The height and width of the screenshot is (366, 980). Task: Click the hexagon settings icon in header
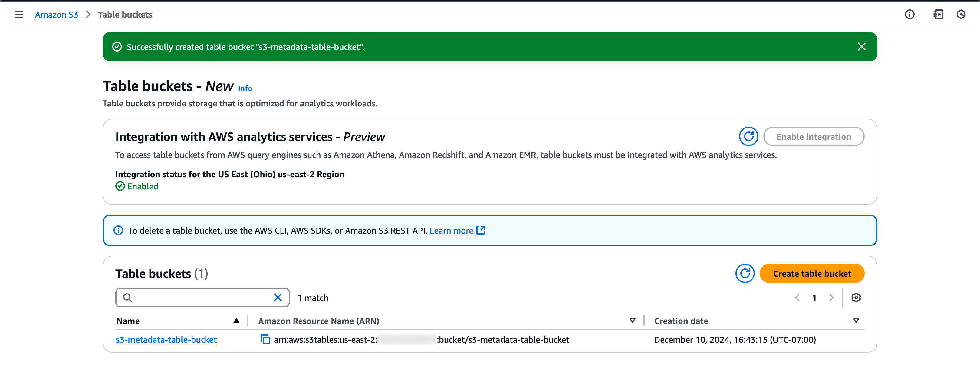pyautogui.click(x=961, y=15)
